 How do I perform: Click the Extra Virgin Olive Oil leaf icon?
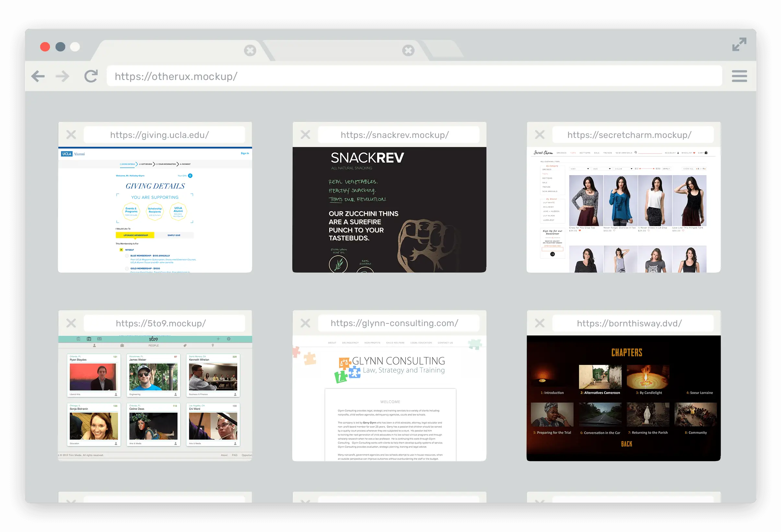click(x=338, y=264)
